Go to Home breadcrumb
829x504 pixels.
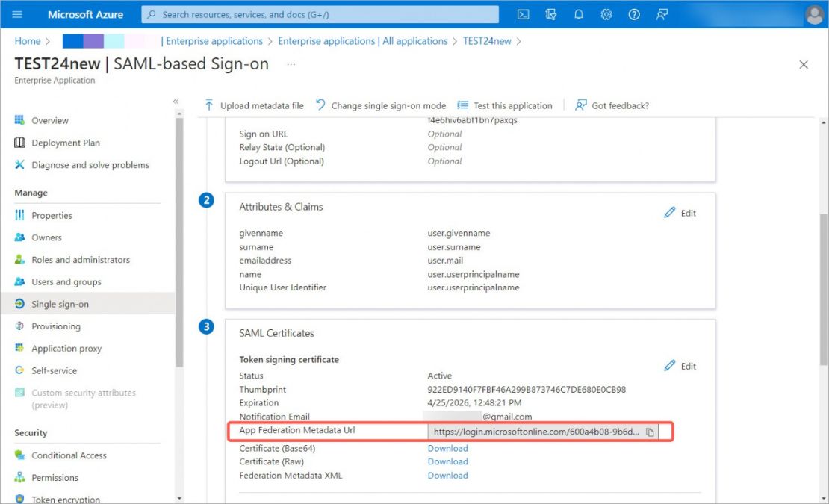point(28,40)
